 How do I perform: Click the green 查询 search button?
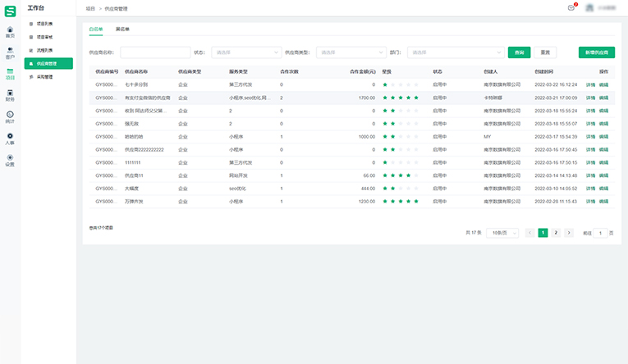519,52
